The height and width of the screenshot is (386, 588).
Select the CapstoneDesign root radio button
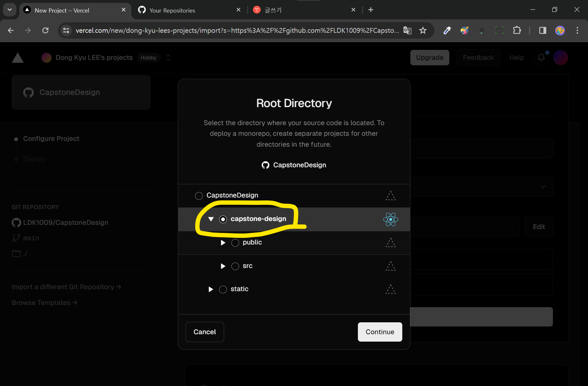click(199, 196)
